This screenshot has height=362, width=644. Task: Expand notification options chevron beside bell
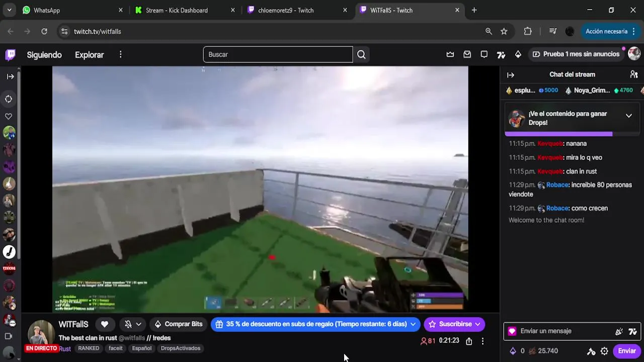point(139,324)
